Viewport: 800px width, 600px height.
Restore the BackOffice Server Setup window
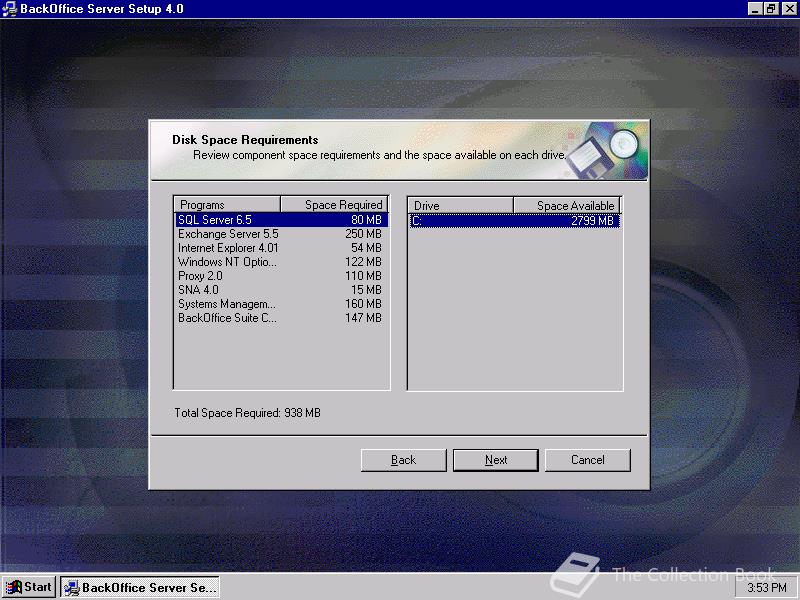(x=770, y=9)
